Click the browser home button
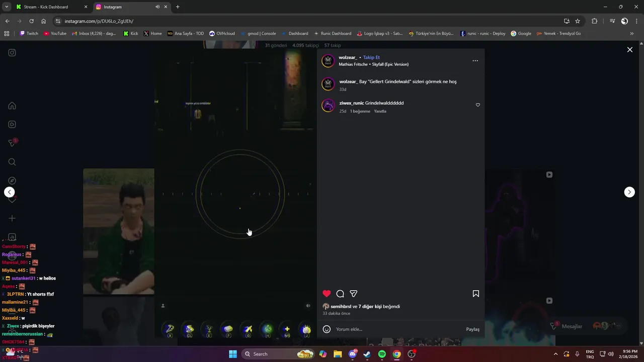 43,21
